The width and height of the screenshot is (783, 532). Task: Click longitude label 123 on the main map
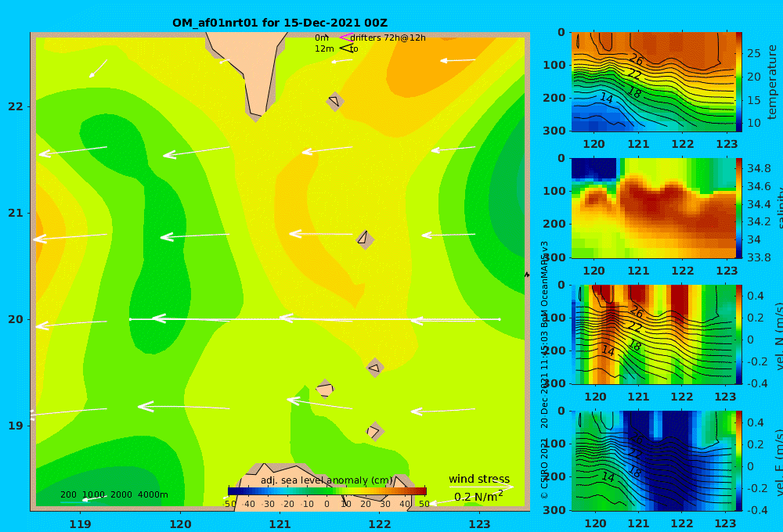click(x=480, y=524)
